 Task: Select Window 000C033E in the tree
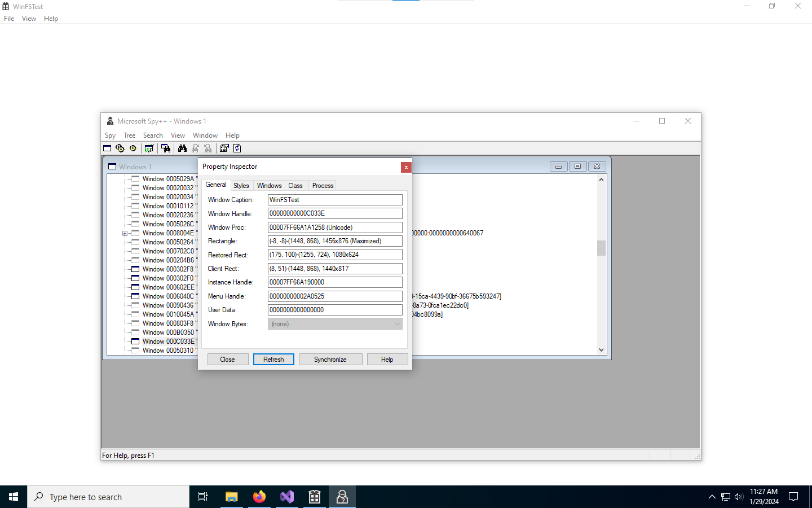[x=169, y=341]
